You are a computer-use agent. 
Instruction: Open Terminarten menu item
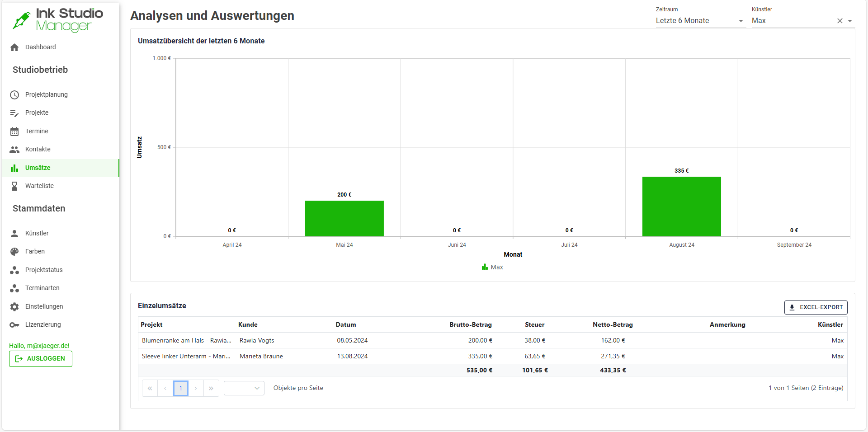click(x=61, y=288)
